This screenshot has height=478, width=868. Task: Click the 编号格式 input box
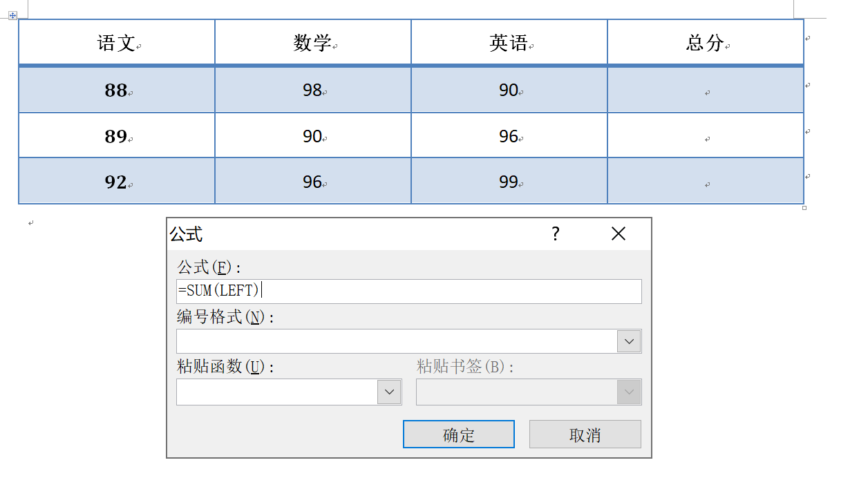point(397,341)
